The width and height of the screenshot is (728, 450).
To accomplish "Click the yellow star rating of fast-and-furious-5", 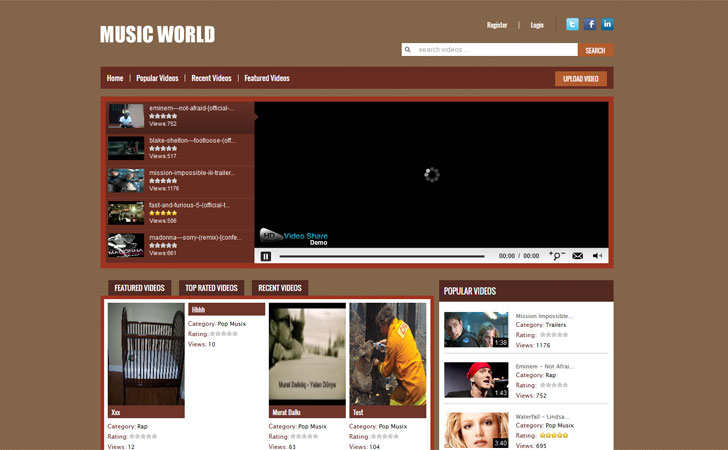I will pyautogui.click(x=163, y=213).
